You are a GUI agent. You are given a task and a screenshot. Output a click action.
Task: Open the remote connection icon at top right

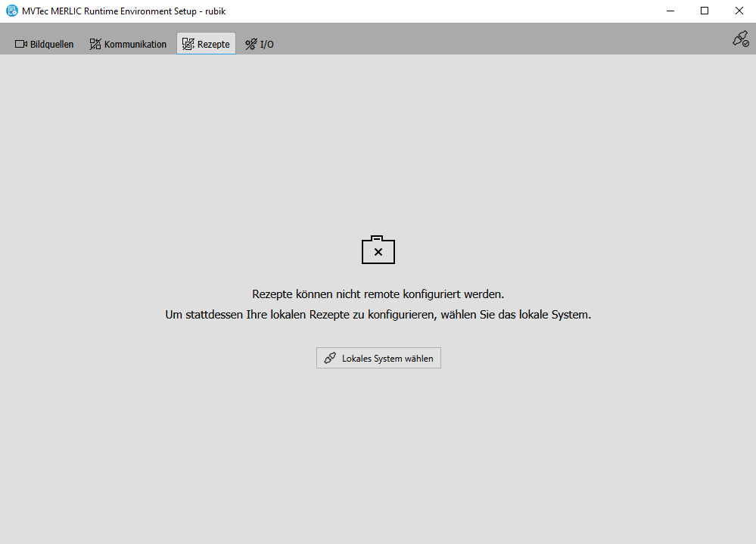[x=740, y=39]
